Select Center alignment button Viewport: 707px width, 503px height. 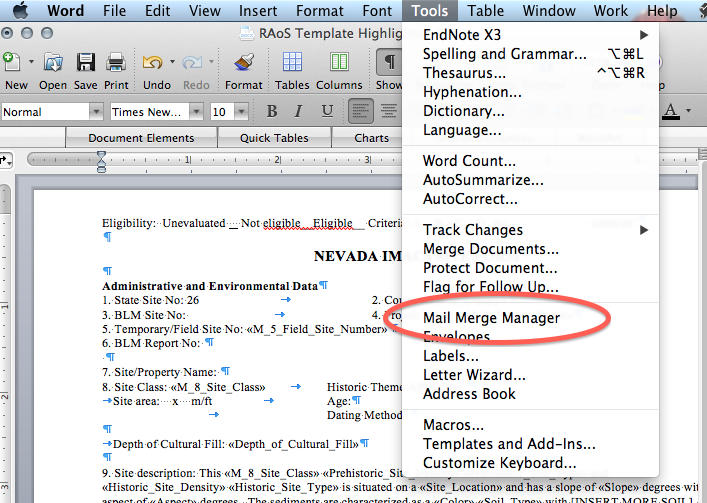[388, 111]
